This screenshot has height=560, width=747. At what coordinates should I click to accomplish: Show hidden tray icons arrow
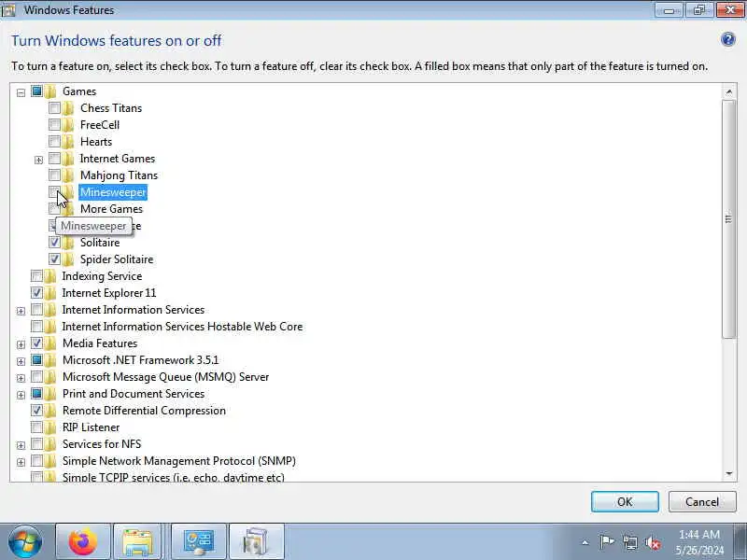click(x=585, y=542)
